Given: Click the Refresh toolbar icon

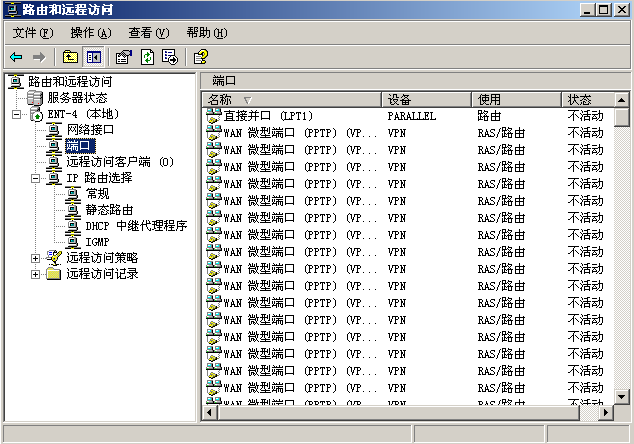Looking at the screenshot, I should pyautogui.click(x=147, y=57).
